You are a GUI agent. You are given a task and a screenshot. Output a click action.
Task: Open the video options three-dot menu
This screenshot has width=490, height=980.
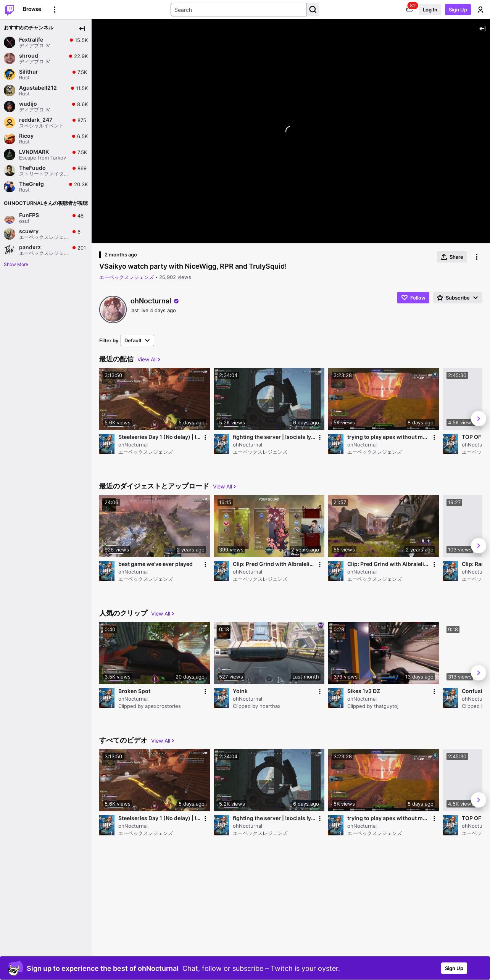click(477, 257)
